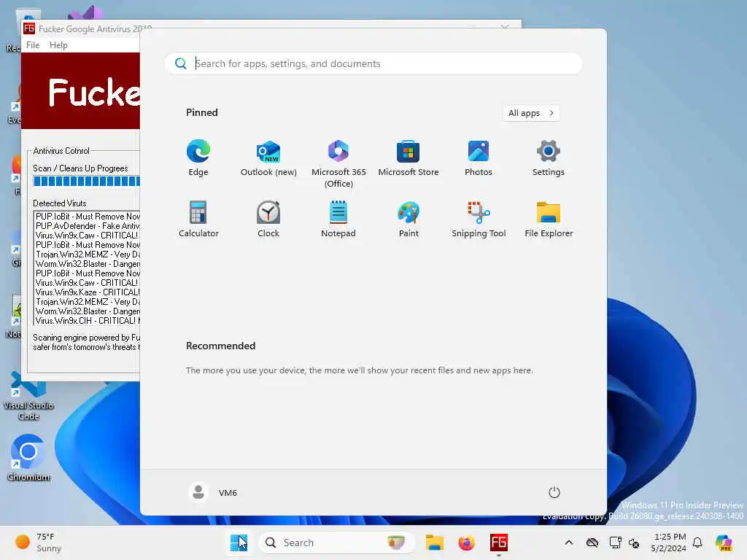Screen dimensions: 747x560
Task: Click the Start button on taskbar
Action: [239, 542]
